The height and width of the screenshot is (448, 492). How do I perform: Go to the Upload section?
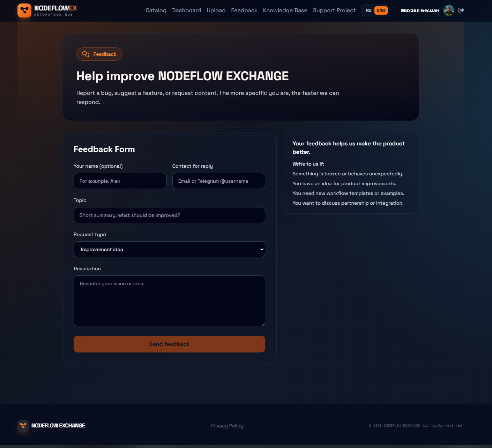(x=216, y=10)
